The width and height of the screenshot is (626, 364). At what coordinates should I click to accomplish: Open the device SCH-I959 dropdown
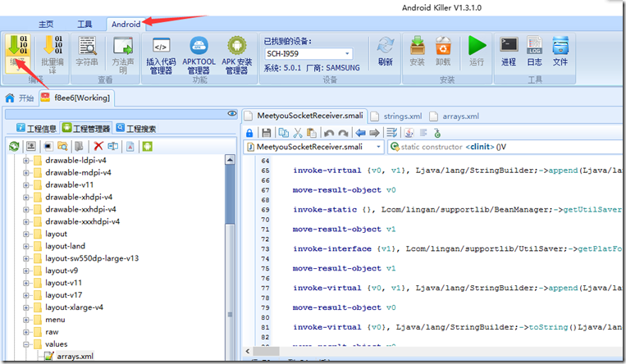point(347,53)
